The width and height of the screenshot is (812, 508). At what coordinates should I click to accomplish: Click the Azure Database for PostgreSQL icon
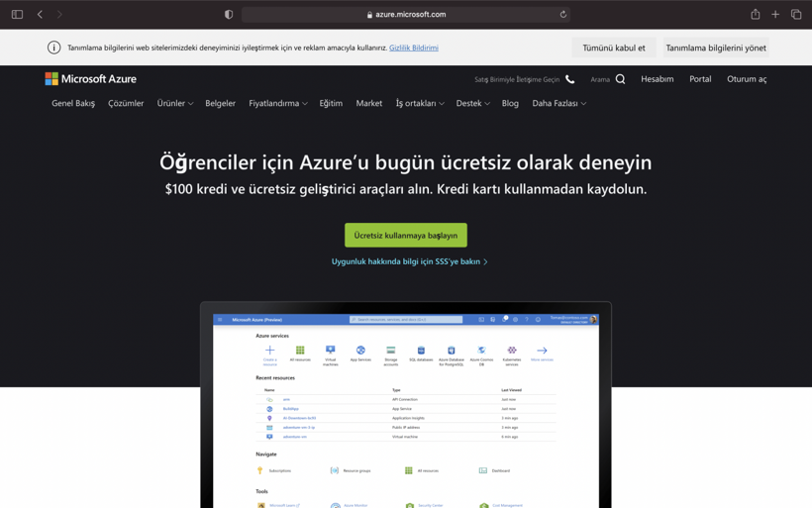coord(451,351)
